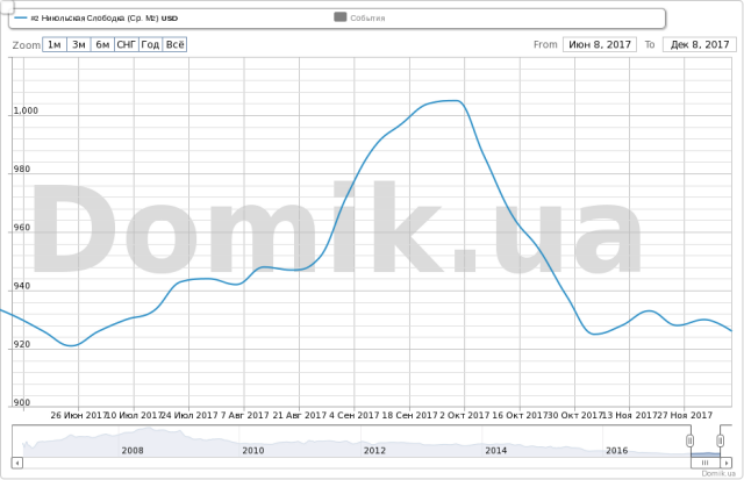744x480 pixels.
Task: Click the 26 Июн 2017 axis label
Action: [x=79, y=415]
